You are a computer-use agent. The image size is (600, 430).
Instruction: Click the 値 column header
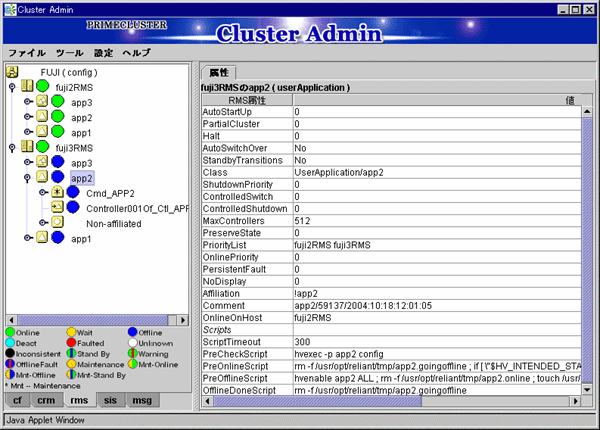tap(437, 100)
